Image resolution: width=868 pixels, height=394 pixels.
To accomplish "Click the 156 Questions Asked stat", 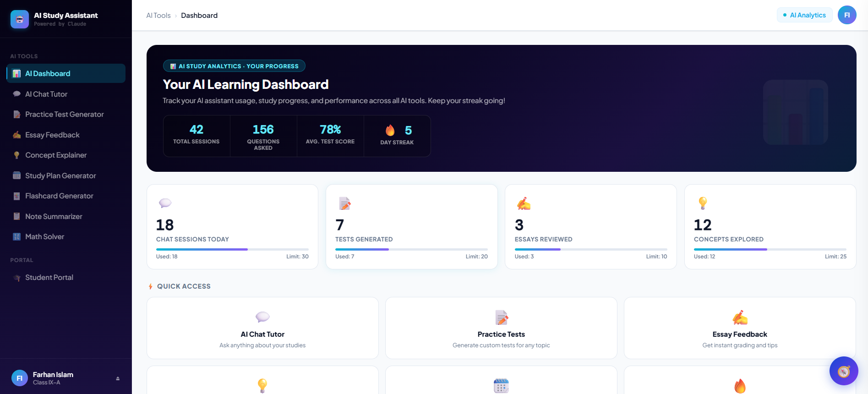I will [x=263, y=136].
